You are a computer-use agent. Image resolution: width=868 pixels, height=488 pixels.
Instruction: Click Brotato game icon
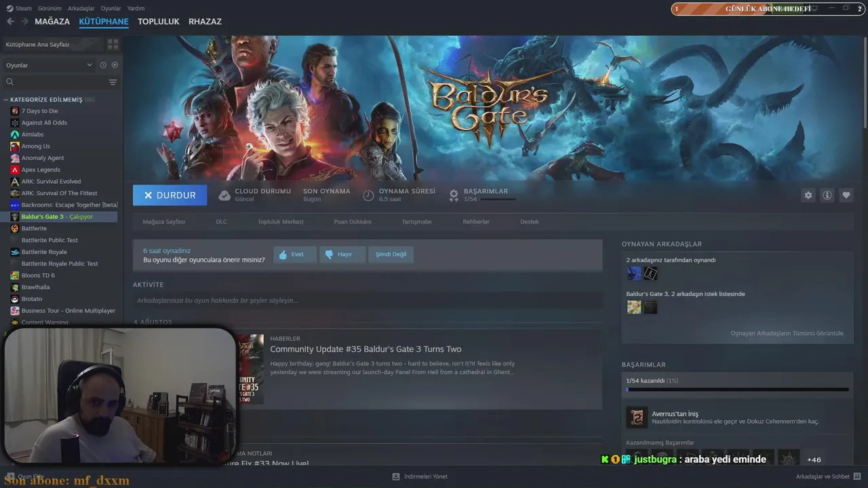pyautogui.click(x=15, y=299)
